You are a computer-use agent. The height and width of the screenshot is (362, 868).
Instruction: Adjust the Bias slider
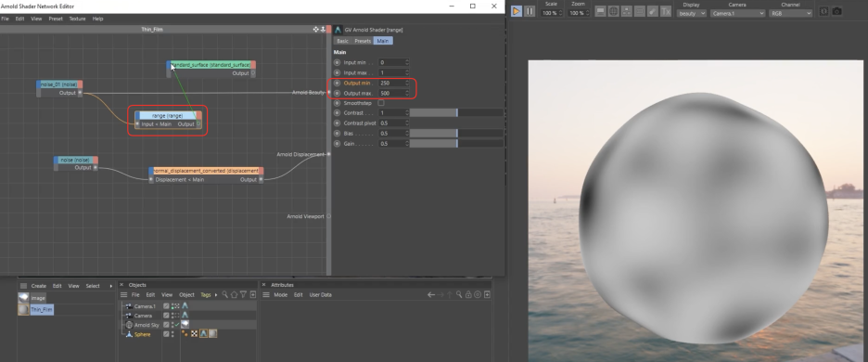click(456, 134)
